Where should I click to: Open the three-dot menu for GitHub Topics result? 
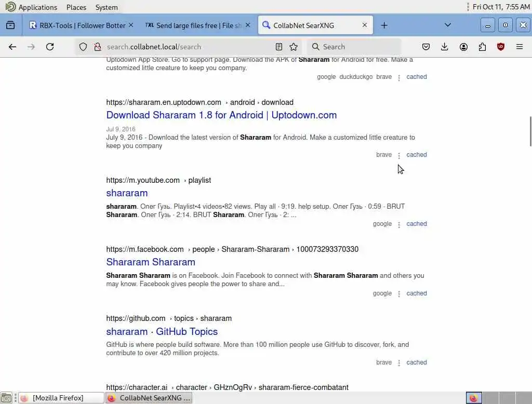click(x=399, y=363)
